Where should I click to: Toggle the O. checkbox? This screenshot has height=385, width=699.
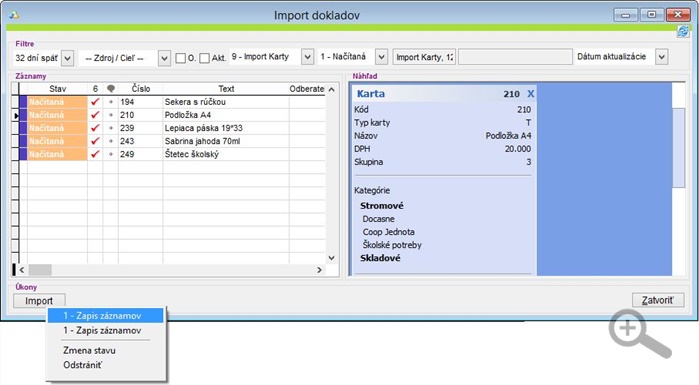(x=181, y=58)
